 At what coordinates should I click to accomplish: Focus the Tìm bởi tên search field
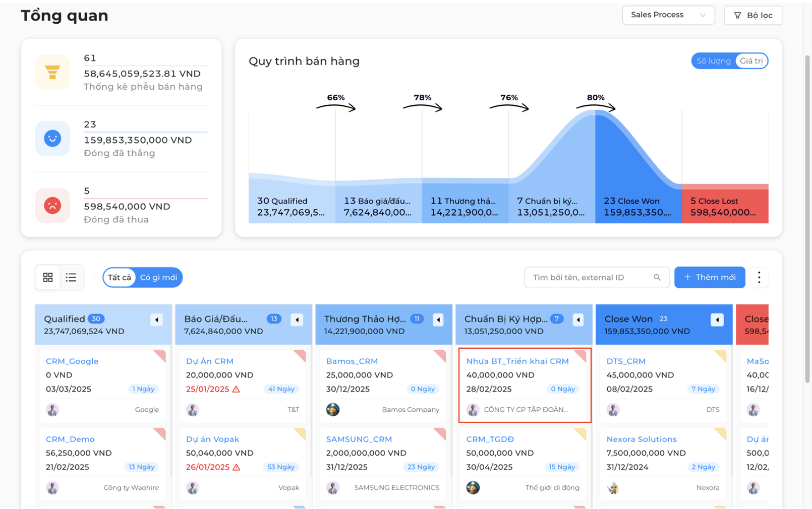pos(590,277)
